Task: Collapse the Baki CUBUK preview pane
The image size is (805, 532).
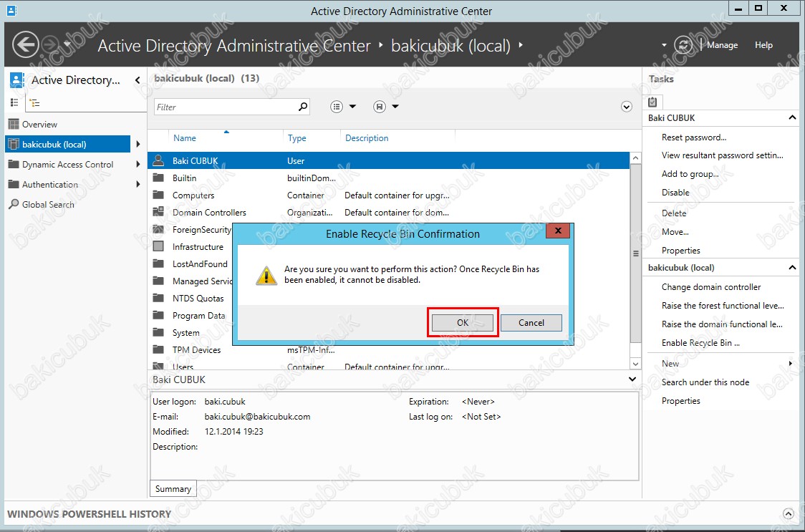Action: pyautogui.click(x=632, y=379)
